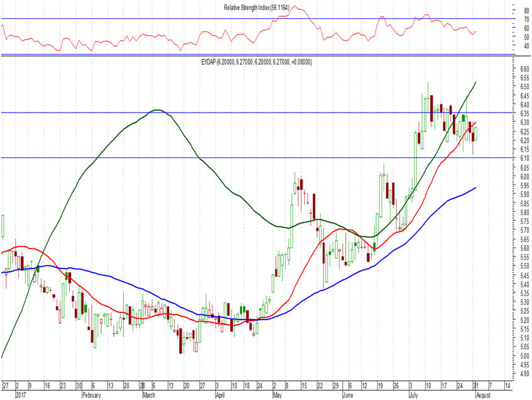
Task: Select the 40 label on RSI axis
Action: 526,46
